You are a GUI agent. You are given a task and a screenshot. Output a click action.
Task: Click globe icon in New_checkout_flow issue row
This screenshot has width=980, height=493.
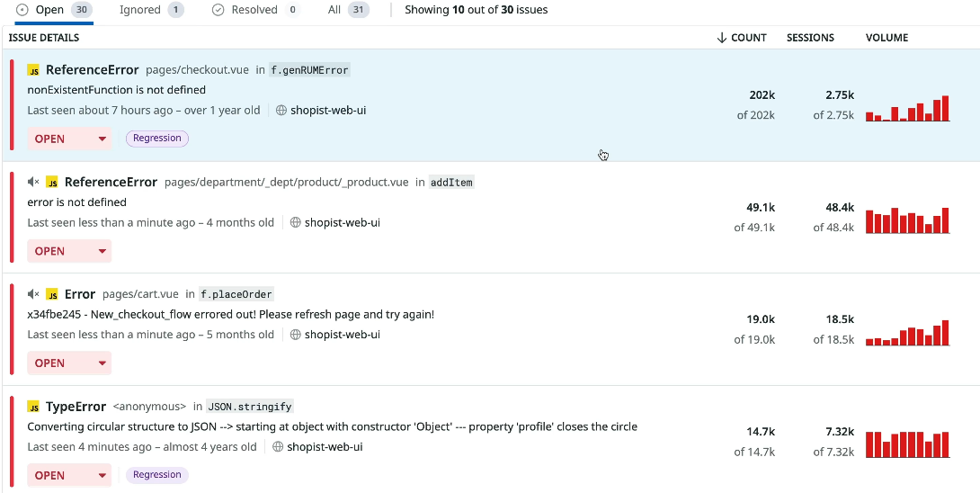[x=296, y=334]
